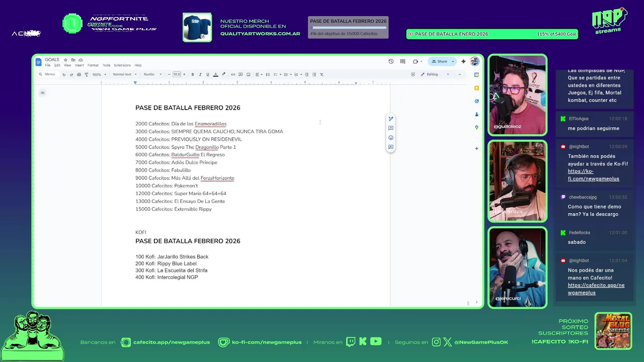
Task: Click the floating add comment icon
Action: pyautogui.click(x=390, y=128)
